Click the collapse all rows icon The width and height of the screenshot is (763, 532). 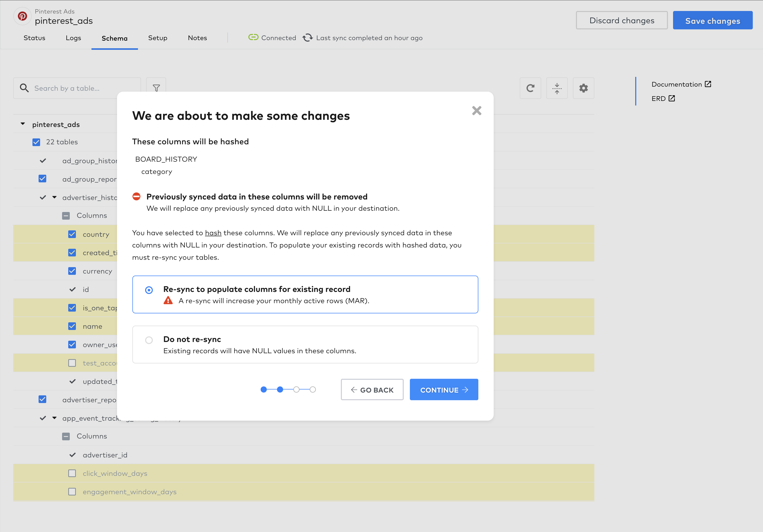pyautogui.click(x=557, y=88)
